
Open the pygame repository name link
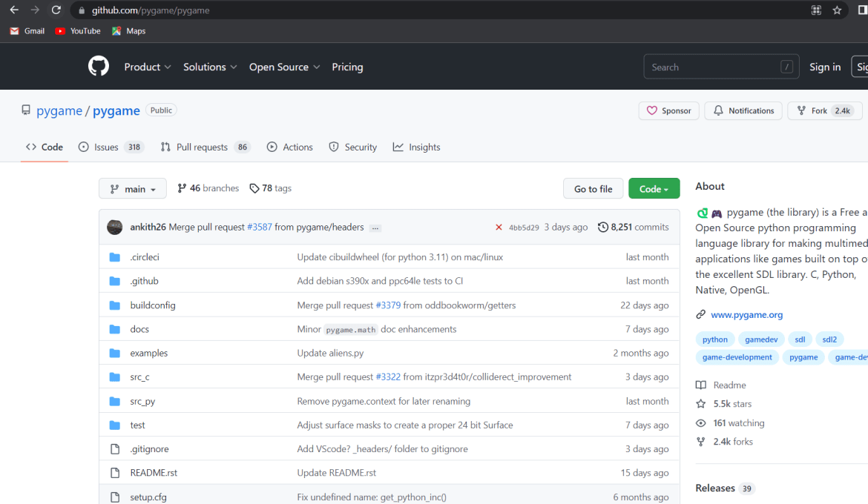click(116, 110)
